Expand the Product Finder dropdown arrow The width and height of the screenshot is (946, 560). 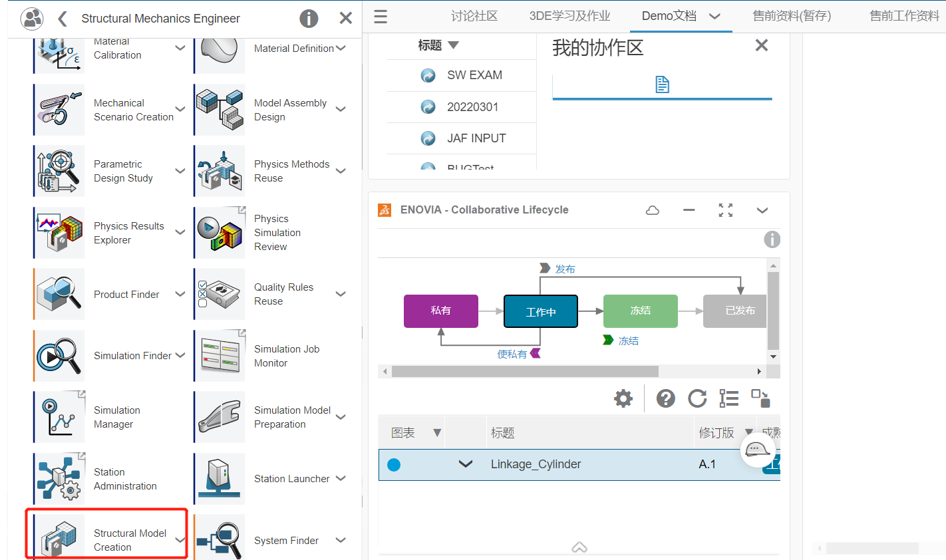180,294
